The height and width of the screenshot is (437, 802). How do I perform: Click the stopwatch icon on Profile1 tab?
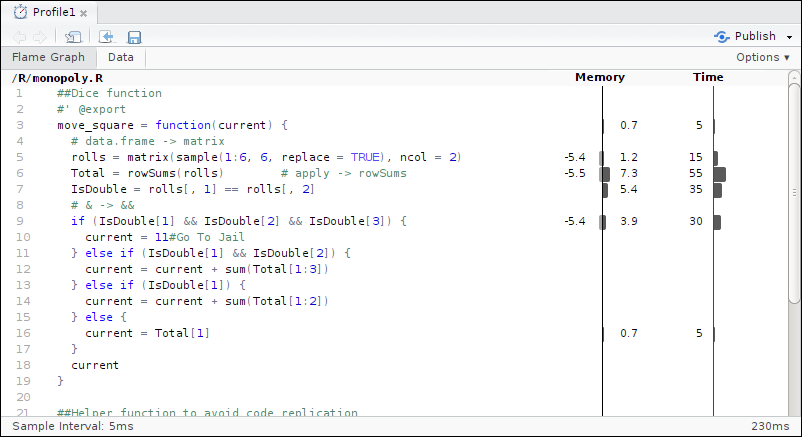click(x=19, y=12)
